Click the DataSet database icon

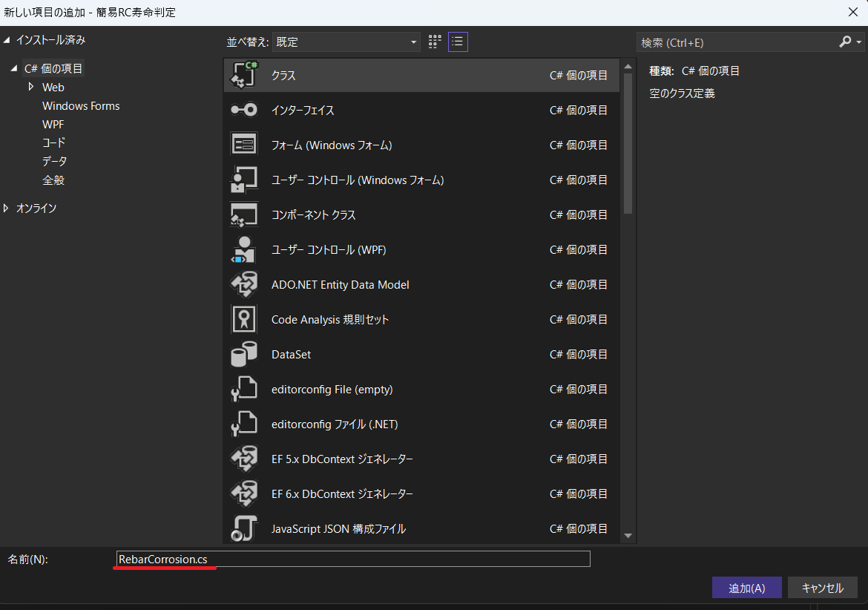[x=244, y=354]
